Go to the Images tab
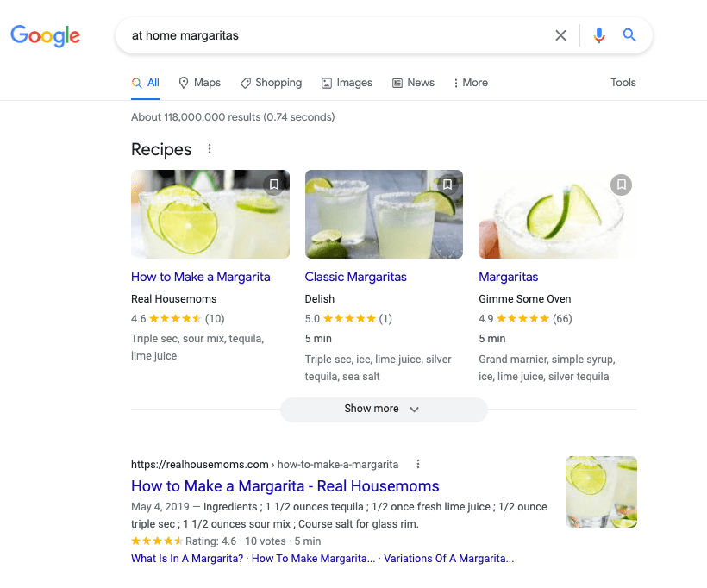The width and height of the screenshot is (707, 588). point(347,83)
